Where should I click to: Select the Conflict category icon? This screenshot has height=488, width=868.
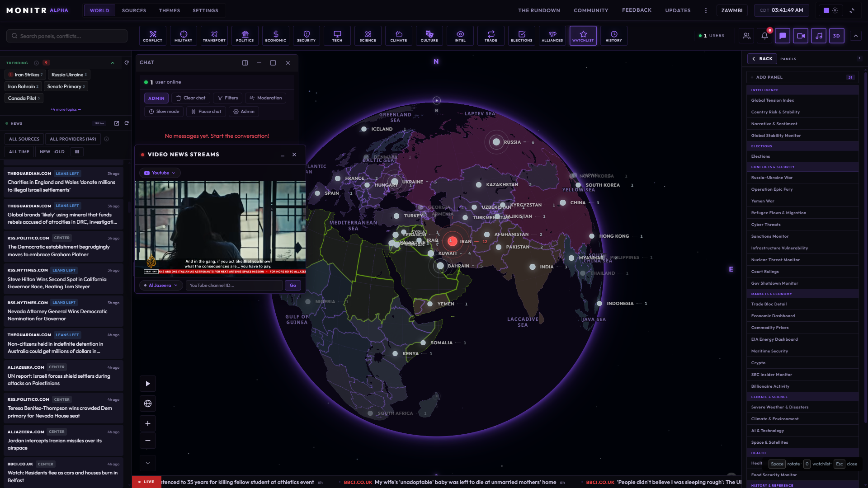(153, 36)
